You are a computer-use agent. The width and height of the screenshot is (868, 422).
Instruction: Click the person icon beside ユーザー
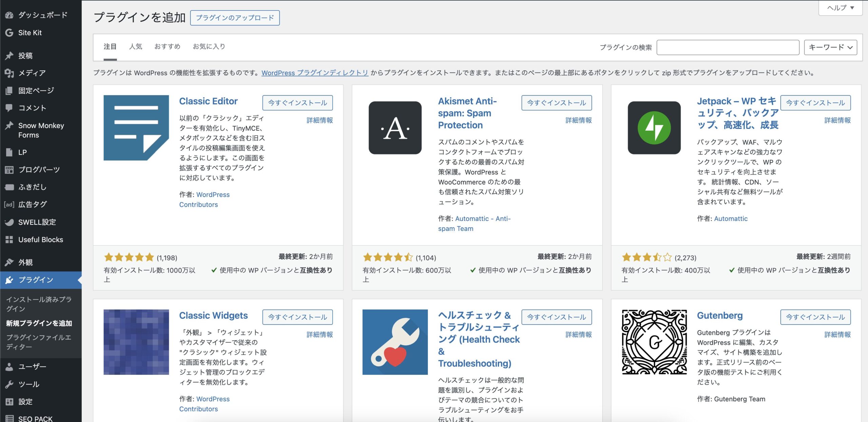(x=9, y=367)
